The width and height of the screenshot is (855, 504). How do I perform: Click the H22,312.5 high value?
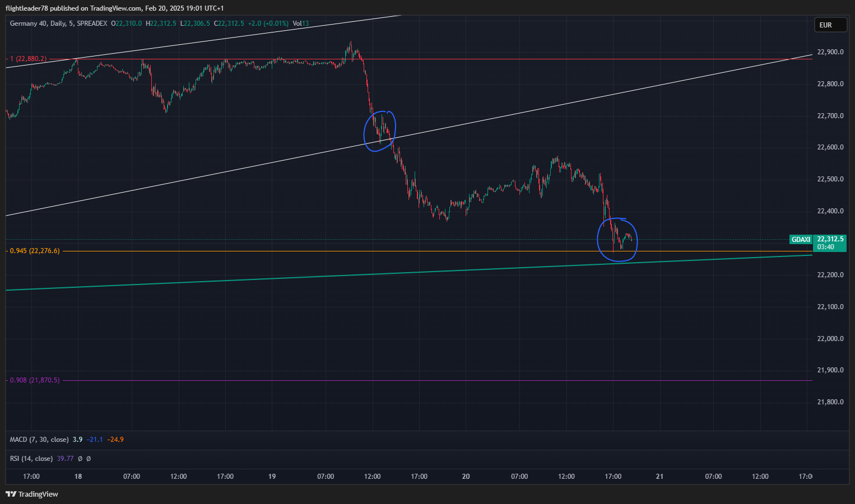pyautogui.click(x=161, y=24)
